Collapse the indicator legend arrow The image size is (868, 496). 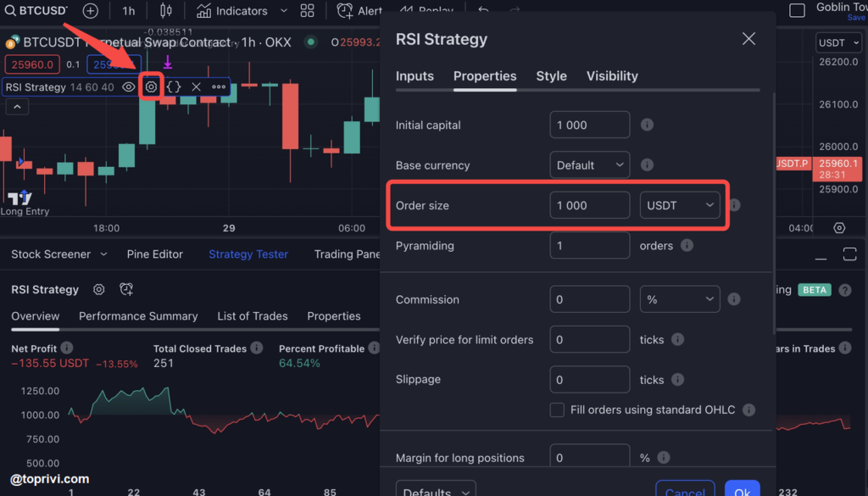[17, 107]
